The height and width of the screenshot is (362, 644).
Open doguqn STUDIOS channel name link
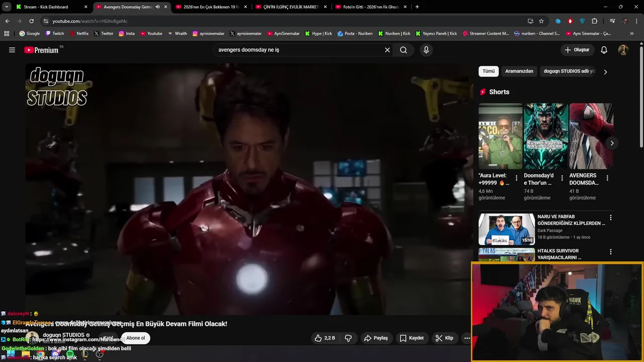coord(63,335)
